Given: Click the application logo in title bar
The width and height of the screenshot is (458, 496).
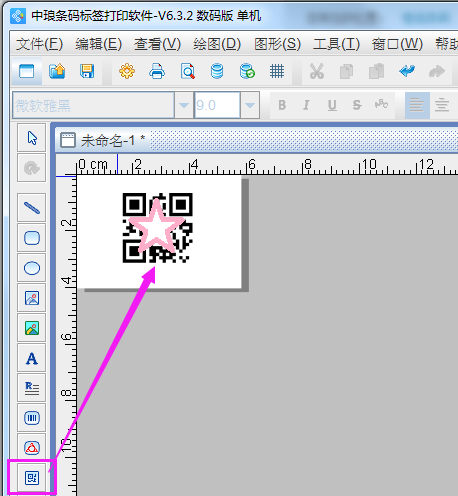Looking at the screenshot, I should [x=18, y=16].
